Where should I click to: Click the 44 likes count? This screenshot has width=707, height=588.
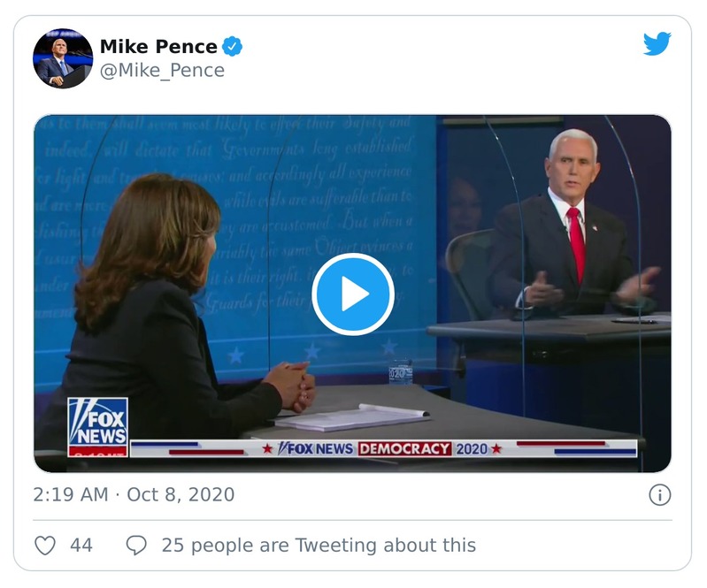click(x=81, y=546)
